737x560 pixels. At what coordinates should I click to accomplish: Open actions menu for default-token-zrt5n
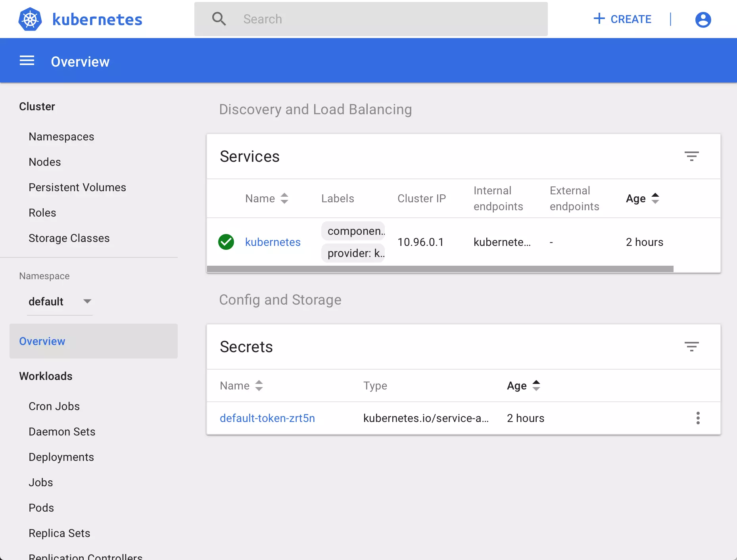tap(698, 418)
